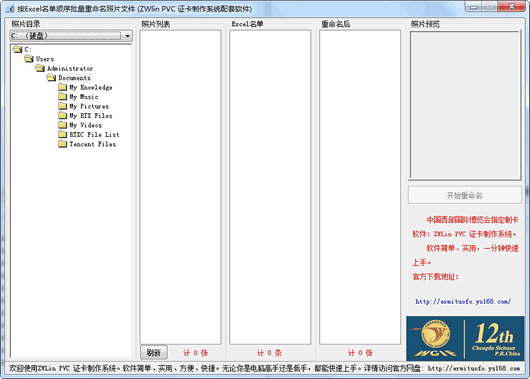Image resolution: width=530 pixels, height=379 pixels.
Task: Click inside the 重命名后 list box
Action: 360,187
